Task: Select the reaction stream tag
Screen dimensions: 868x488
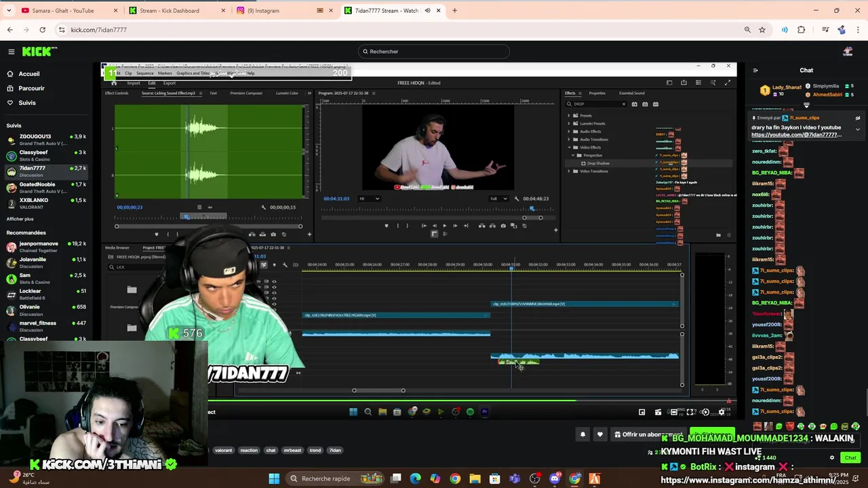Action: coord(249,450)
